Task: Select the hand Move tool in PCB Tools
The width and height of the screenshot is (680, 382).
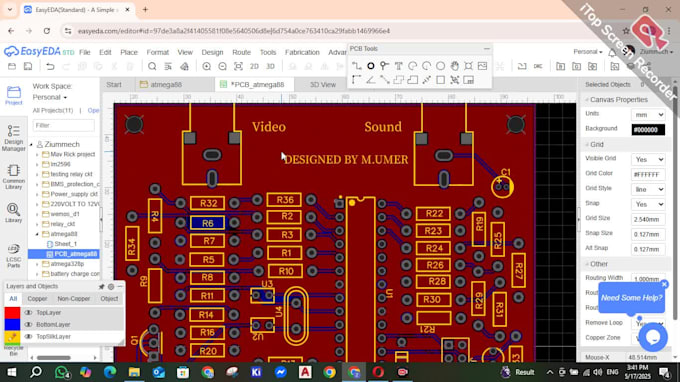Action: pos(454,66)
